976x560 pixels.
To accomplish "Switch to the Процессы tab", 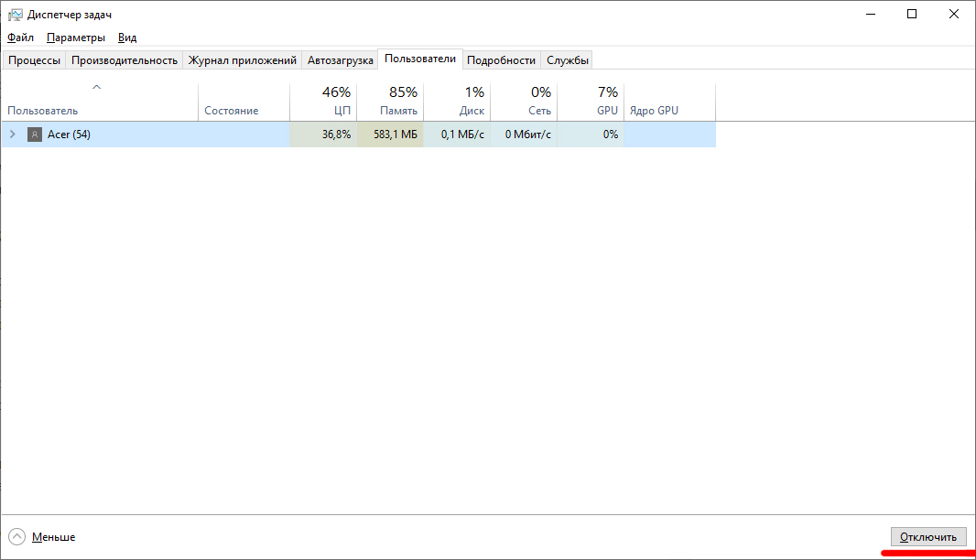I will [35, 60].
